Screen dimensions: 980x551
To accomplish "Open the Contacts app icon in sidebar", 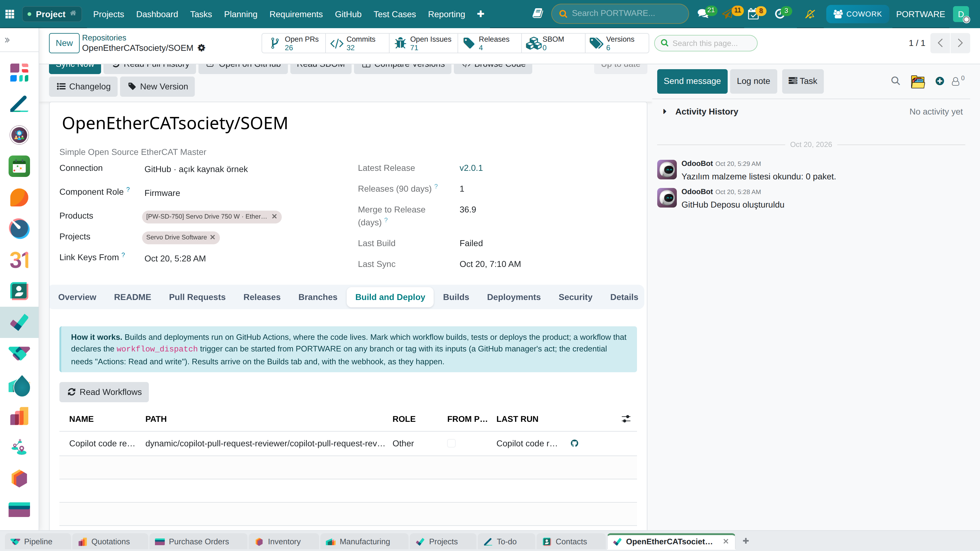I will 19,291.
